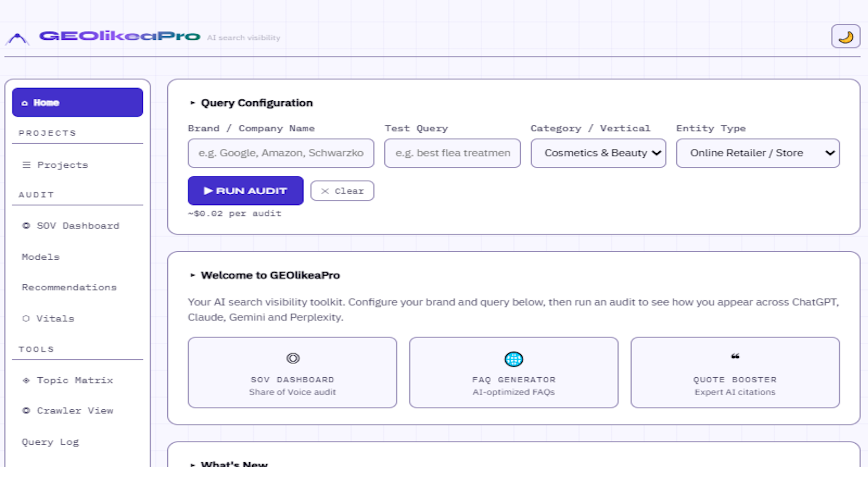Open the Entity Type dropdown

(758, 153)
